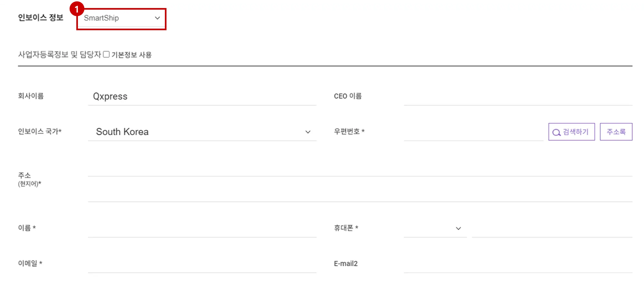Viewport: 644px width, 285px height.
Task: Click the E-mail2 input field
Action: tap(518, 264)
